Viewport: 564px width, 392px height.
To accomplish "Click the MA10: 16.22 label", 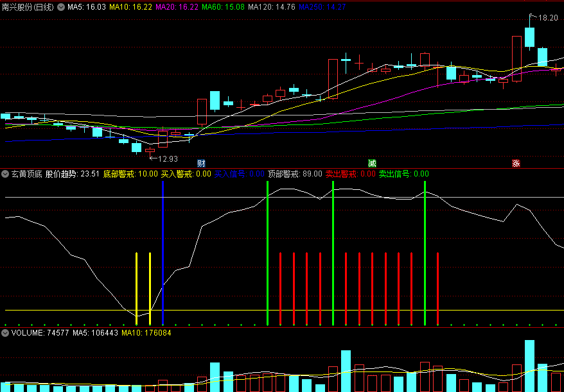I will click(x=130, y=6).
